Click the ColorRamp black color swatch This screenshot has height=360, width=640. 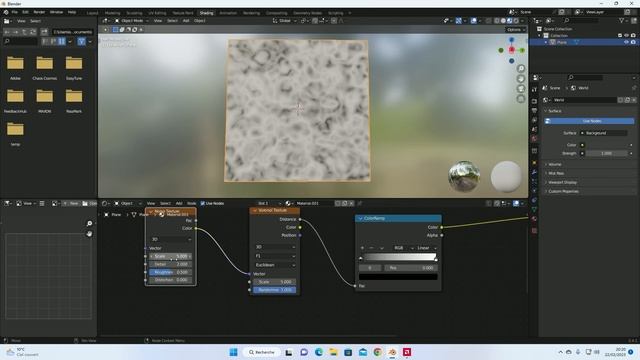(398, 277)
